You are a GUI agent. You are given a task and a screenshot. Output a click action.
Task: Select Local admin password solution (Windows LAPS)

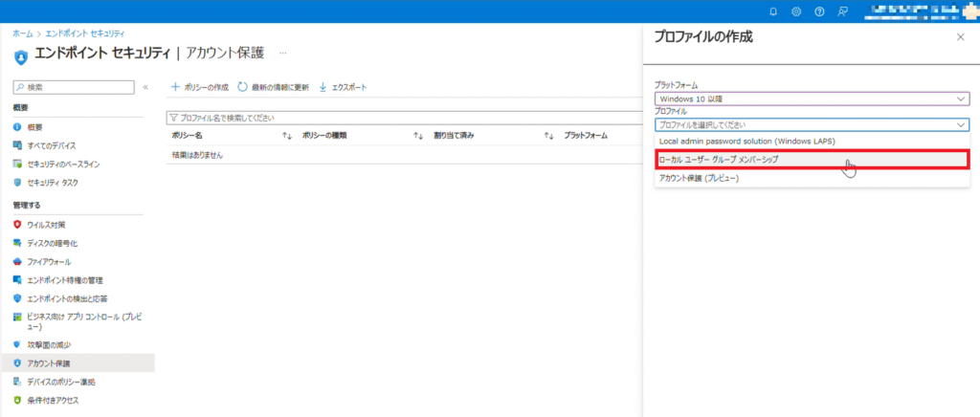point(812,142)
